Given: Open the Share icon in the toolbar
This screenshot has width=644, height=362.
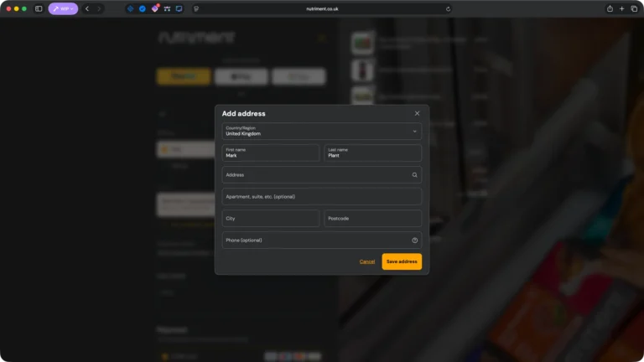Looking at the screenshot, I should (610, 8).
